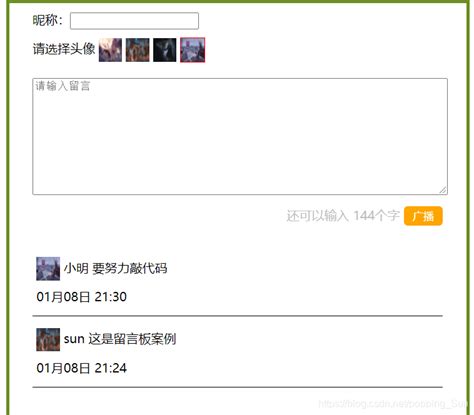Click sun's avatar in the message list

click(48, 340)
